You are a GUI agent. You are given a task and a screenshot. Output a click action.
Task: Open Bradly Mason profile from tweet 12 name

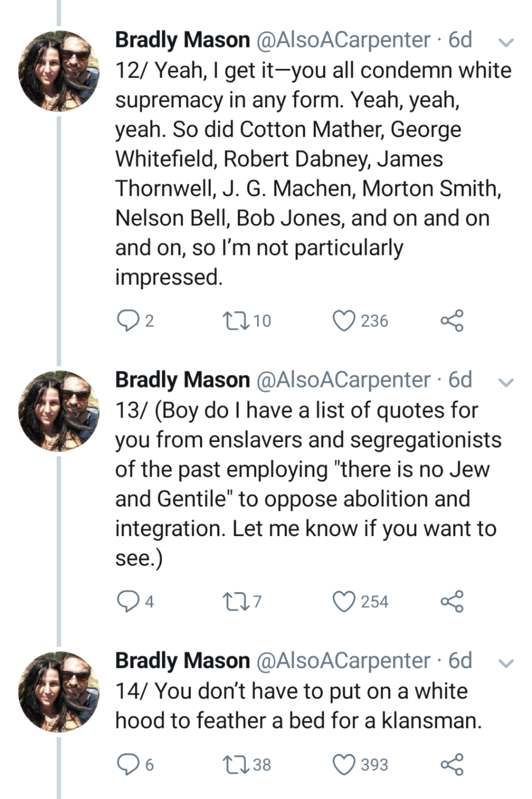pos(183,40)
